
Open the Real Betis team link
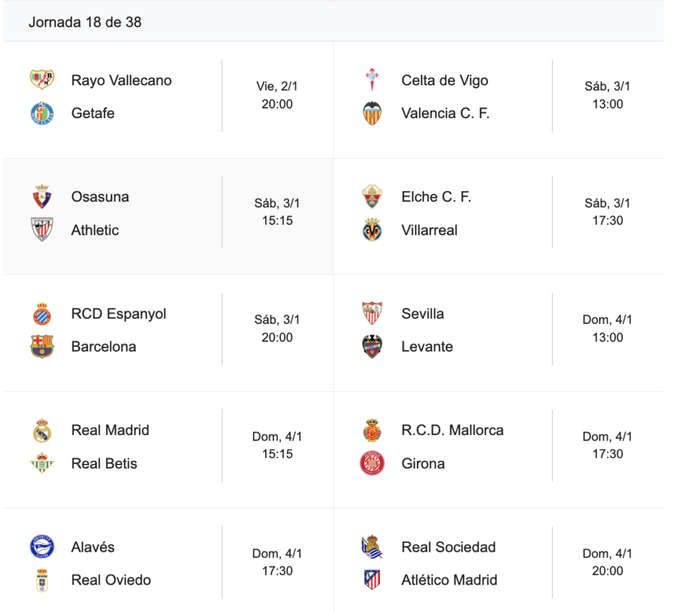pyautogui.click(x=104, y=463)
